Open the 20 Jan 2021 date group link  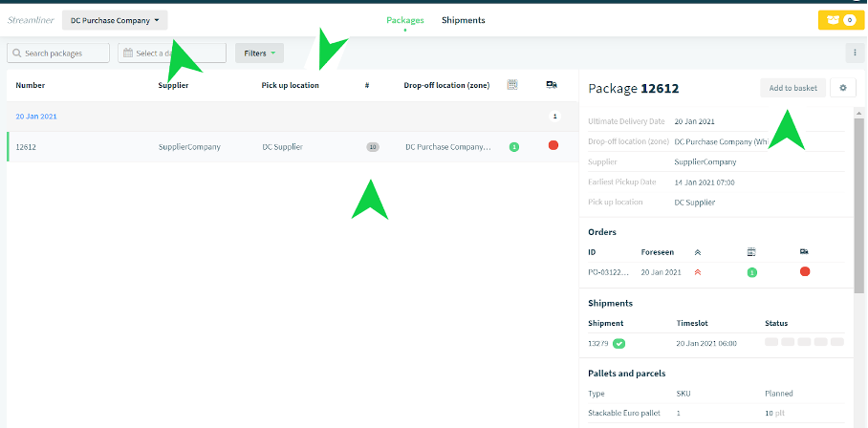36,117
